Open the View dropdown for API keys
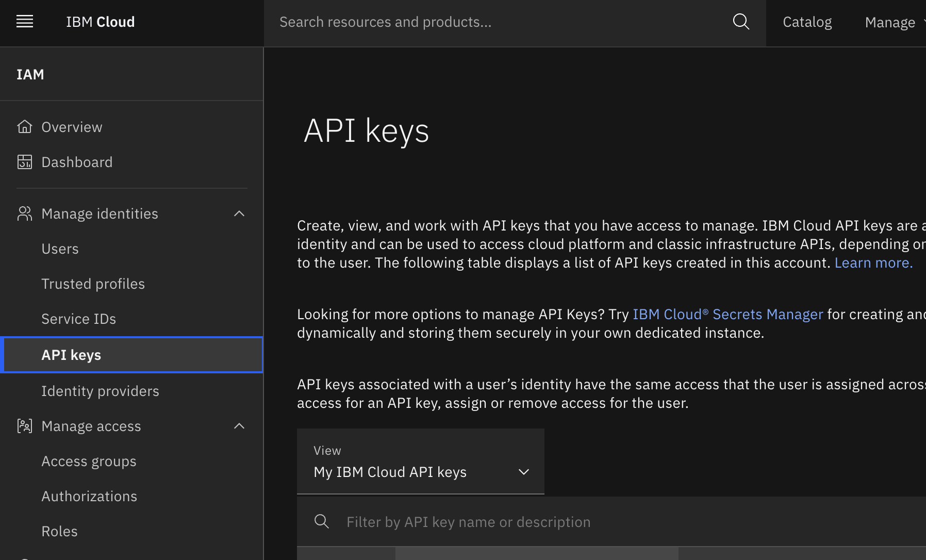The width and height of the screenshot is (926, 560). 421,462
